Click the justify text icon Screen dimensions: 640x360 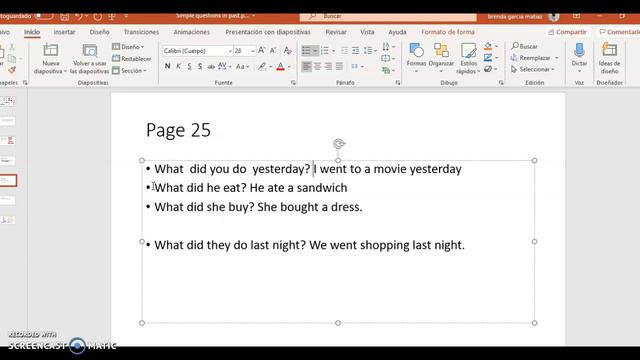tap(339, 66)
